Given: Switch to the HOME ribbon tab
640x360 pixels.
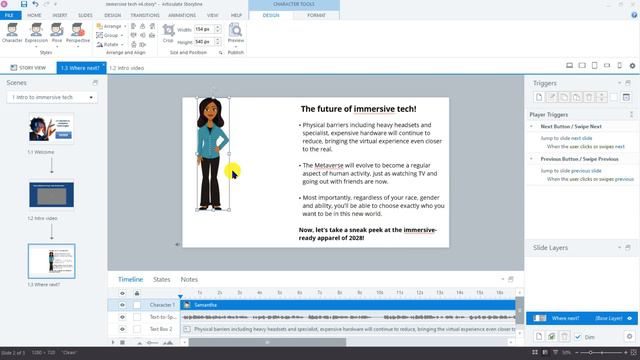Looking at the screenshot, I should pos(34,15).
